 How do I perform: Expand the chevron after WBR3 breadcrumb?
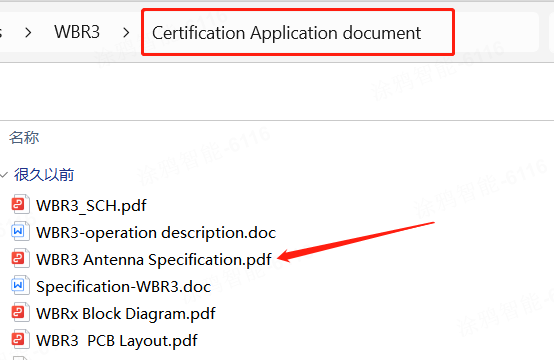[126, 33]
